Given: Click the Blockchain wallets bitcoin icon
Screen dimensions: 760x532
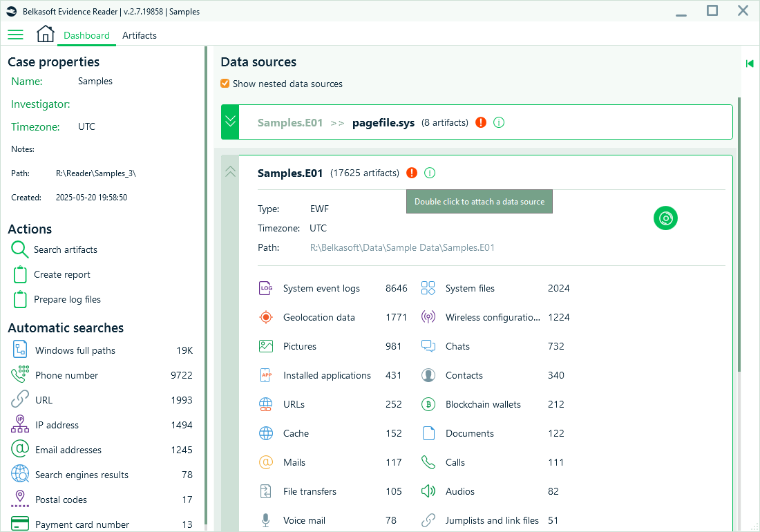Looking at the screenshot, I should coord(428,404).
